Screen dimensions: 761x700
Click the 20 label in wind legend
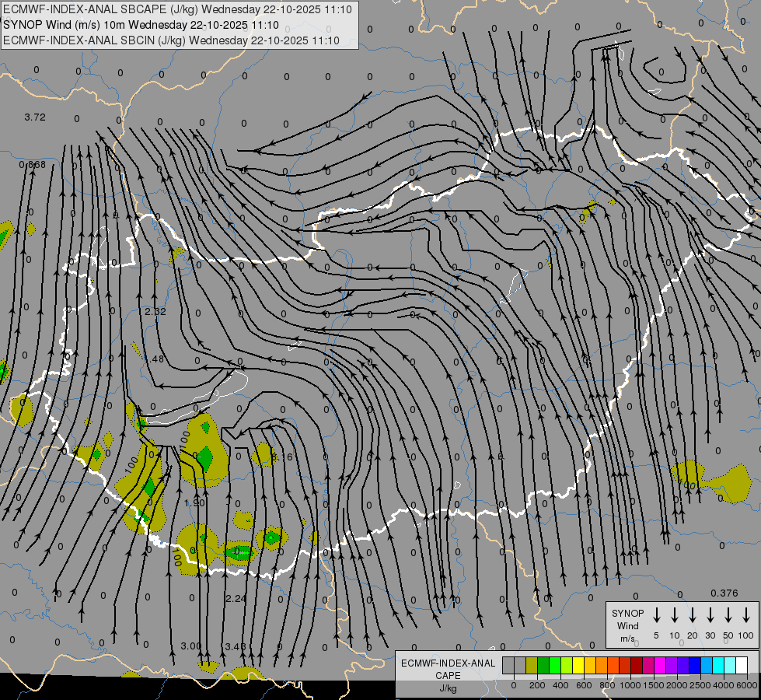point(693,635)
